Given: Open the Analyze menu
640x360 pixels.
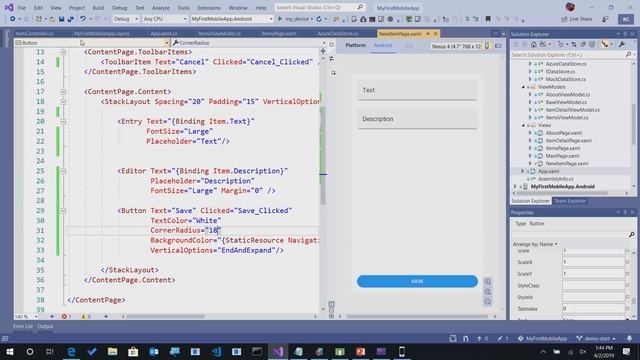Looking at the screenshot, I should coord(161,8).
